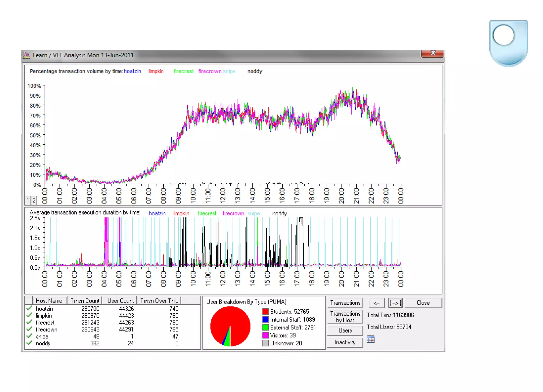The width and height of the screenshot is (543, 392).
Task: Click the Open University shield logo
Action: pos(508,43)
